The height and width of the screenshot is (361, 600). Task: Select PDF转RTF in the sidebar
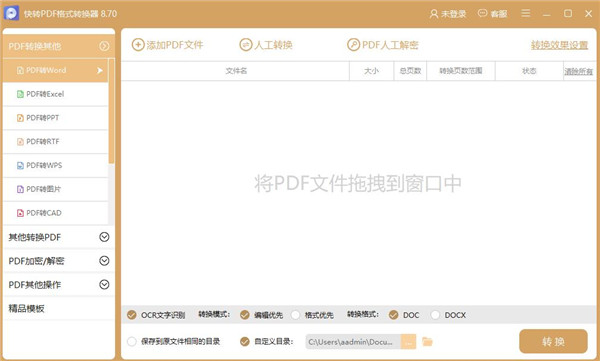55,142
